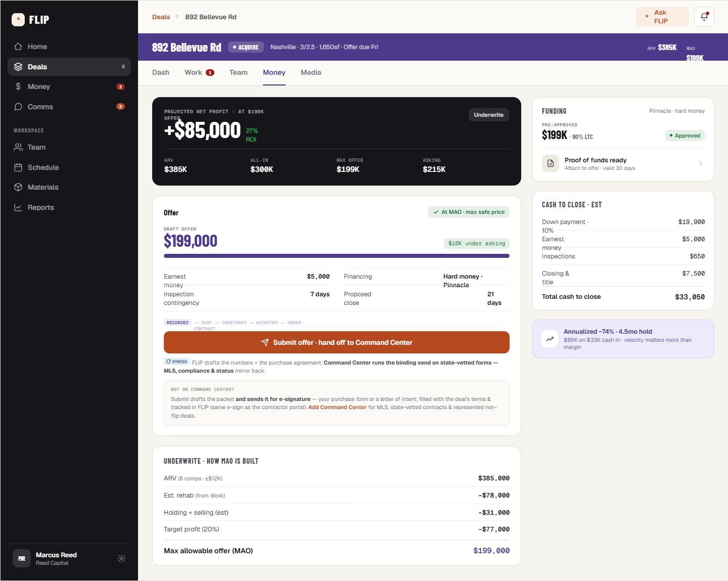Click the paper plane icon on Submit offer
Image resolution: width=728 pixels, height=581 pixels.
point(265,342)
